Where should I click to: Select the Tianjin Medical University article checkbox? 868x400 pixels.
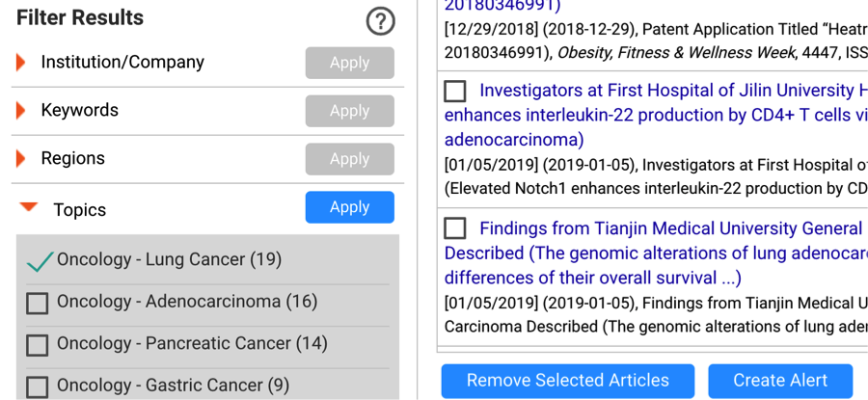point(455,227)
